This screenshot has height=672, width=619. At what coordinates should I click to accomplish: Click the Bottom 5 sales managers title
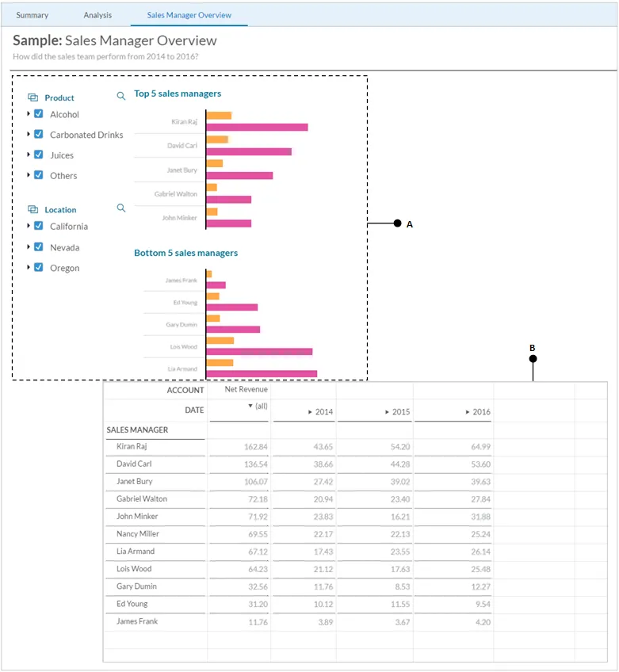click(x=185, y=253)
